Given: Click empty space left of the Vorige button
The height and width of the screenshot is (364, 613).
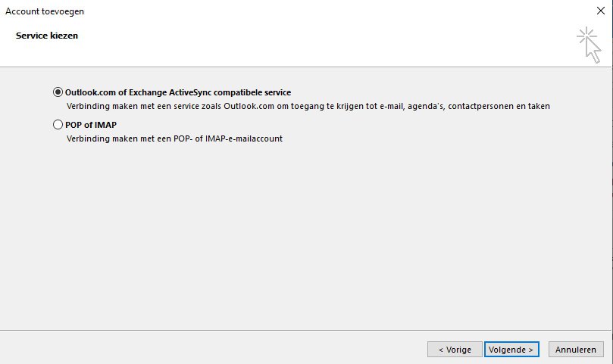Looking at the screenshot, I should click(x=227, y=350).
